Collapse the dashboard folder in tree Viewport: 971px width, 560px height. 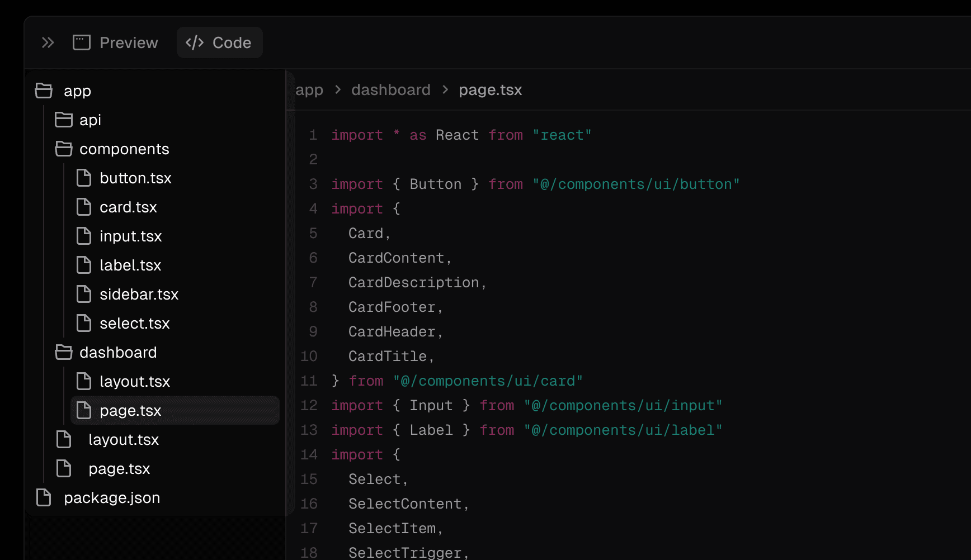pos(117,353)
